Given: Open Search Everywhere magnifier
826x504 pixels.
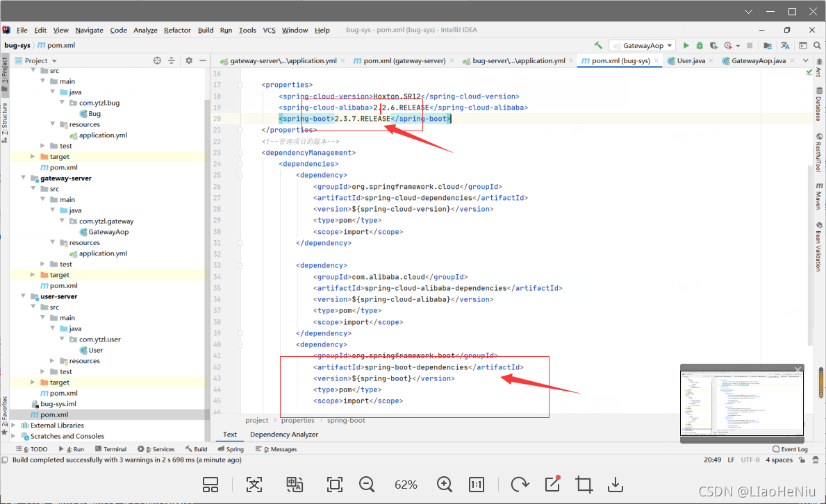Looking at the screenshot, I should [x=818, y=45].
